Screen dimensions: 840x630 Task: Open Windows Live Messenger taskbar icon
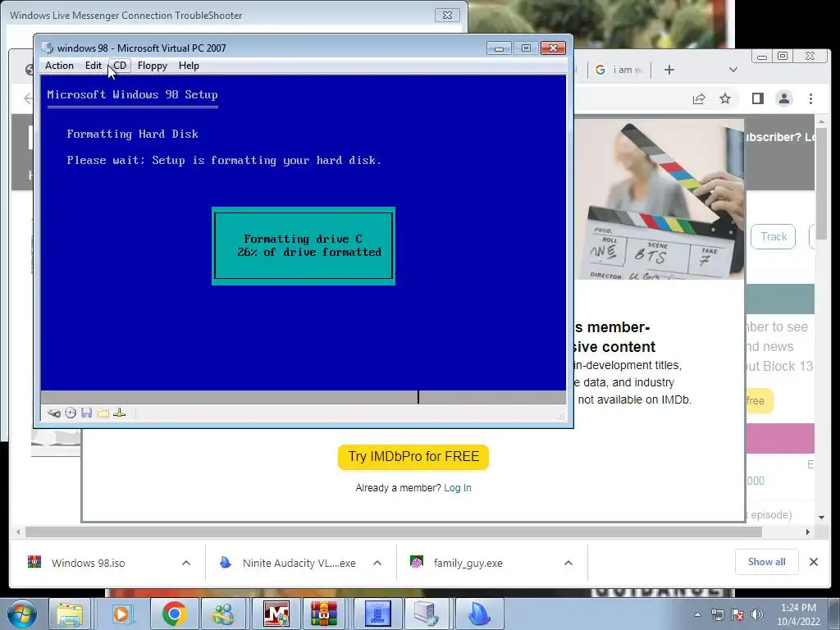tap(223, 614)
